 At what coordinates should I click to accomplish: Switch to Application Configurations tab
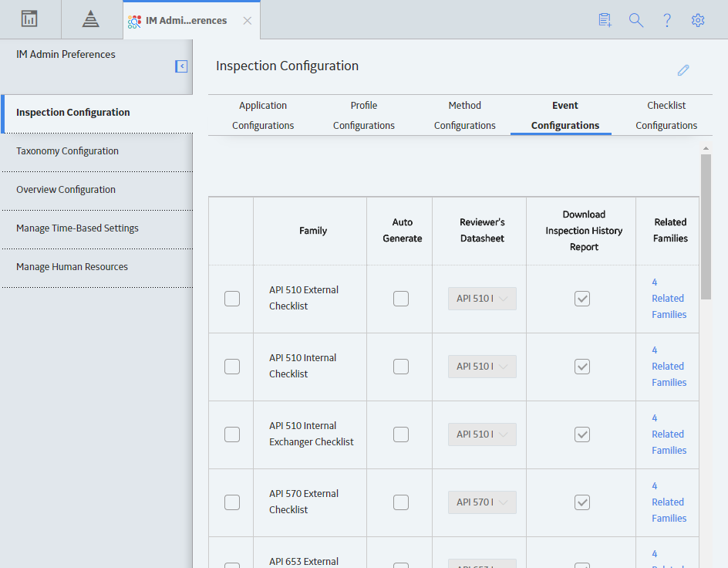(263, 115)
